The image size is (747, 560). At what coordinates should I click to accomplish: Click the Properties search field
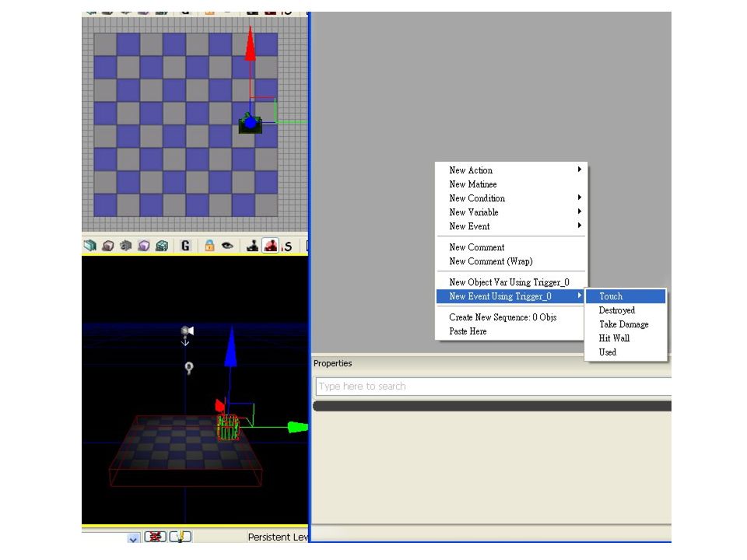(x=493, y=387)
